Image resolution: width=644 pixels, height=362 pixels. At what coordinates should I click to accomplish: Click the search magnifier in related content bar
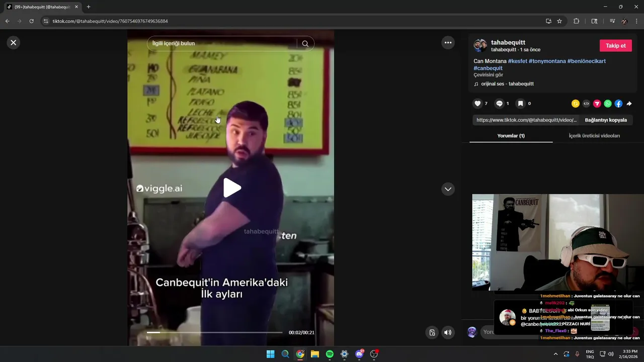[x=305, y=44]
